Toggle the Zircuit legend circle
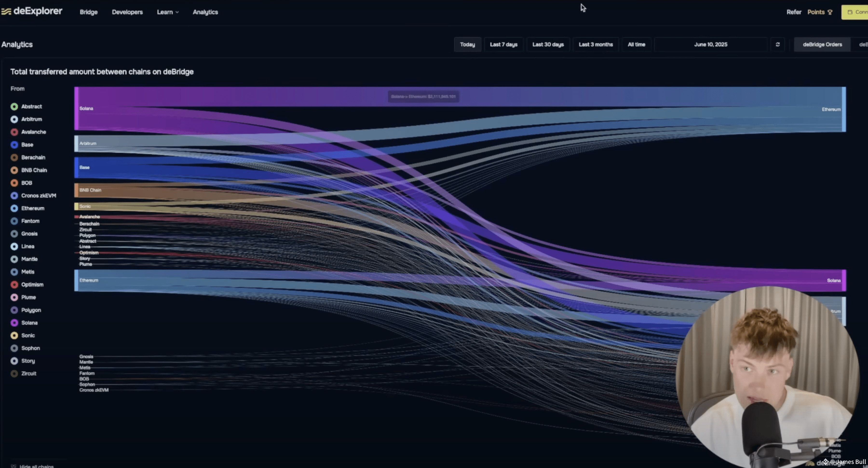Screen dimensions: 868x468 click(14, 374)
